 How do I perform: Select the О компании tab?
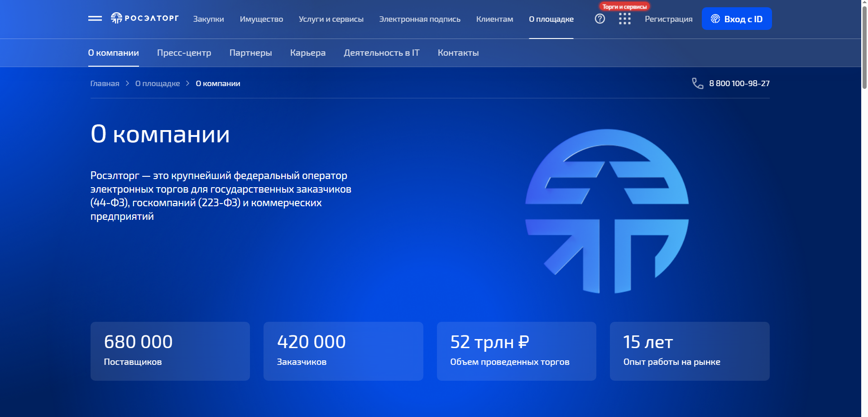click(x=114, y=53)
